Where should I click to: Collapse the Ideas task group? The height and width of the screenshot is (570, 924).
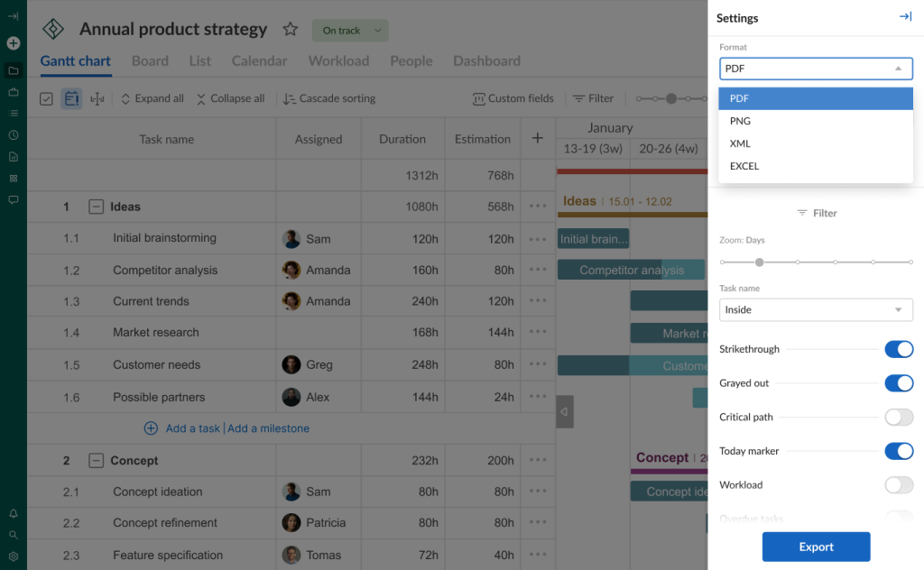(x=97, y=206)
